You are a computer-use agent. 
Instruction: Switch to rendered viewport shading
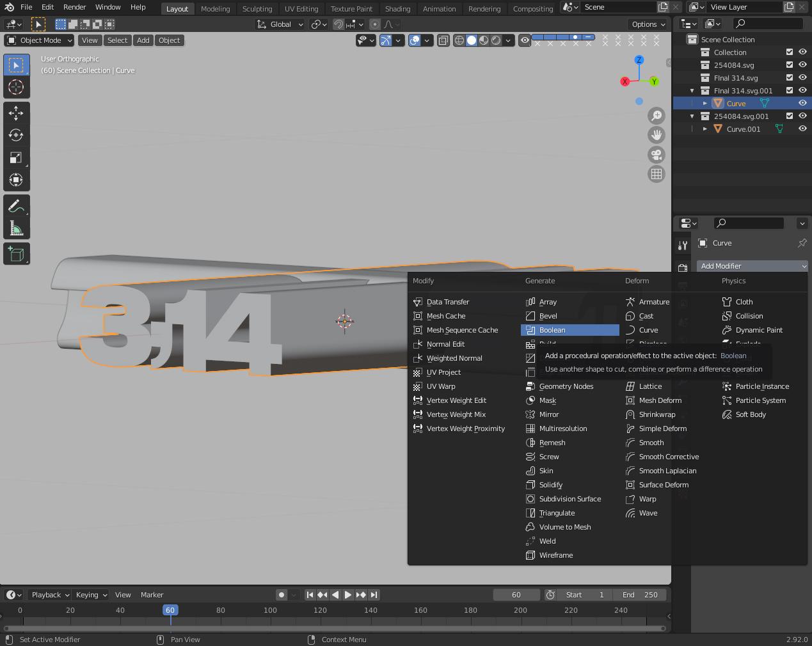pos(496,40)
